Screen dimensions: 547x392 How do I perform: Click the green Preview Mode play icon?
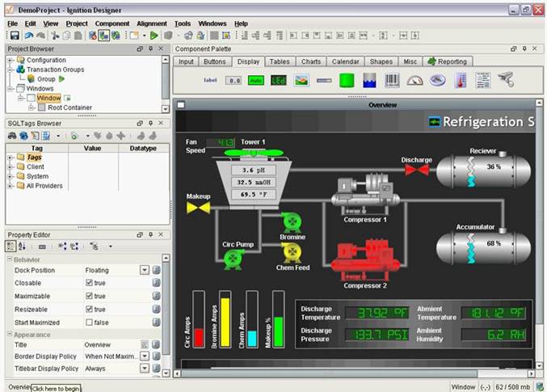tap(154, 36)
